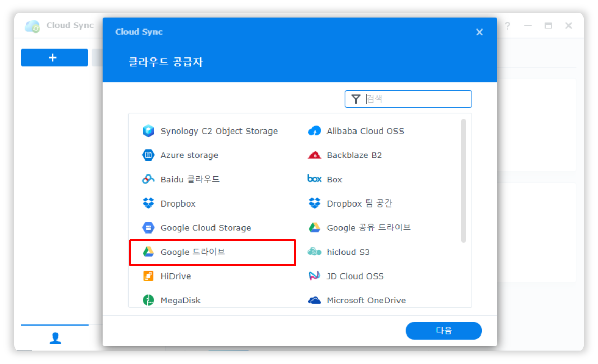Viewport: 598px width, 364px height.
Task: Select the Backblaze B2 flame icon
Action: (314, 155)
